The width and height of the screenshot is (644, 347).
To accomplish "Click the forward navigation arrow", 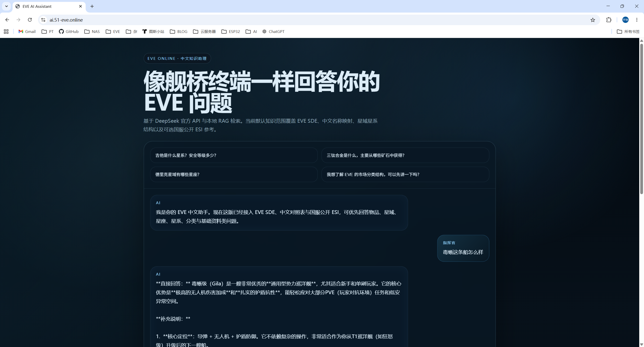I will click(x=18, y=20).
